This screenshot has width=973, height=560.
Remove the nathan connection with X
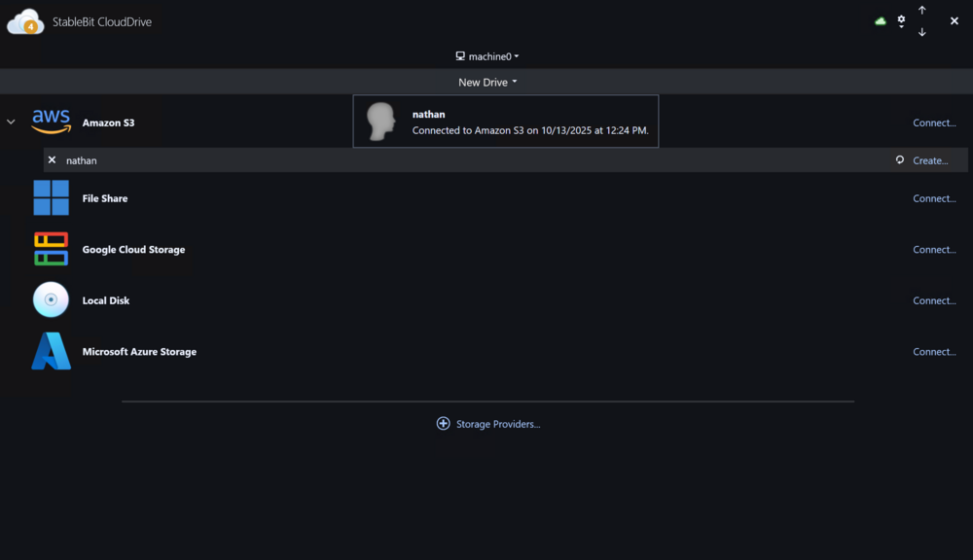pos(53,160)
